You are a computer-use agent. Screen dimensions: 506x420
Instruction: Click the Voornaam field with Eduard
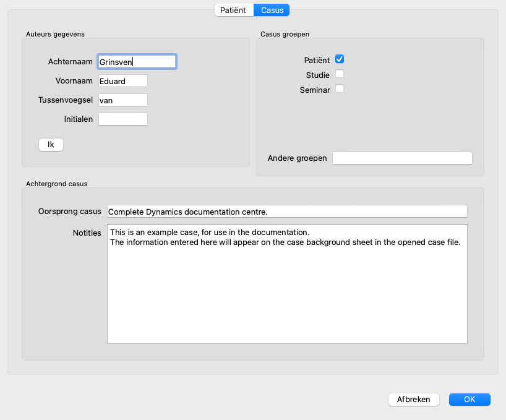122,80
